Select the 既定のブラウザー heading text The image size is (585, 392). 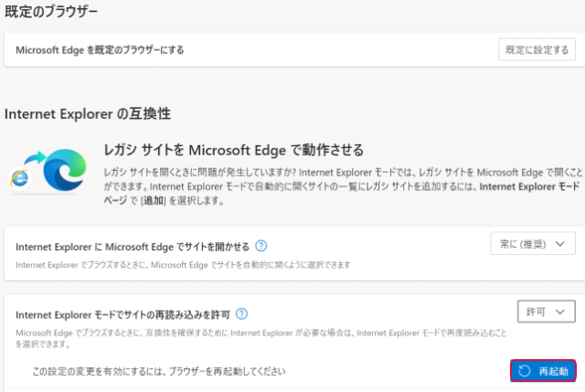(51, 11)
